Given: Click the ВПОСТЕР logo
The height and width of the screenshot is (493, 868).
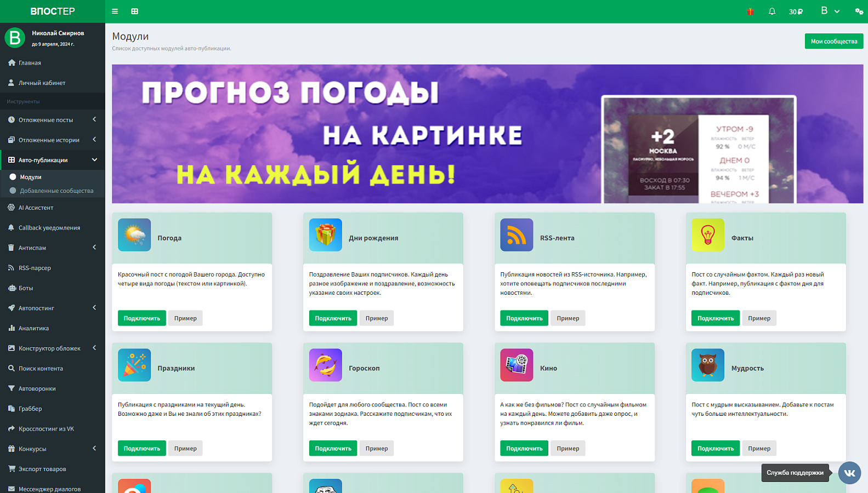Looking at the screenshot, I should tap(53, 12).
